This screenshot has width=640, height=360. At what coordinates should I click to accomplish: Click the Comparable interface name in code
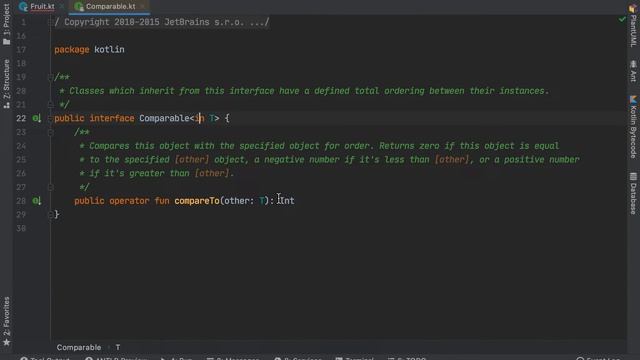(x=164, y=118)
